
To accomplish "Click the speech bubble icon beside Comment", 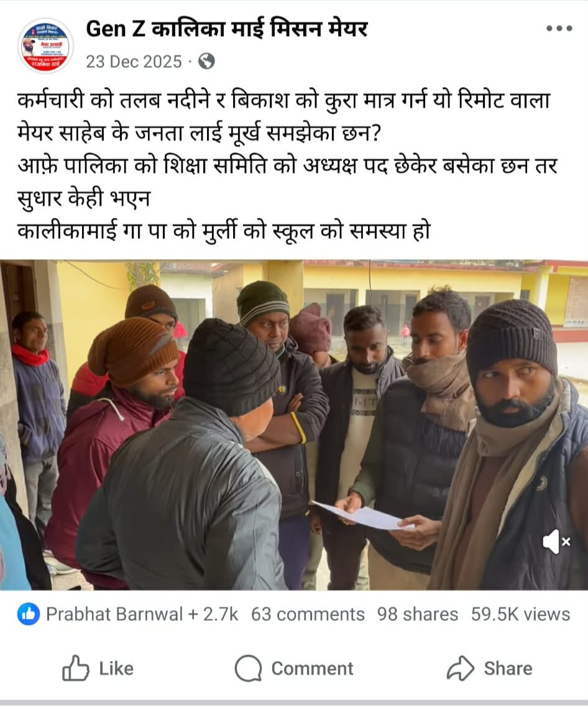I will pos(248,668).
